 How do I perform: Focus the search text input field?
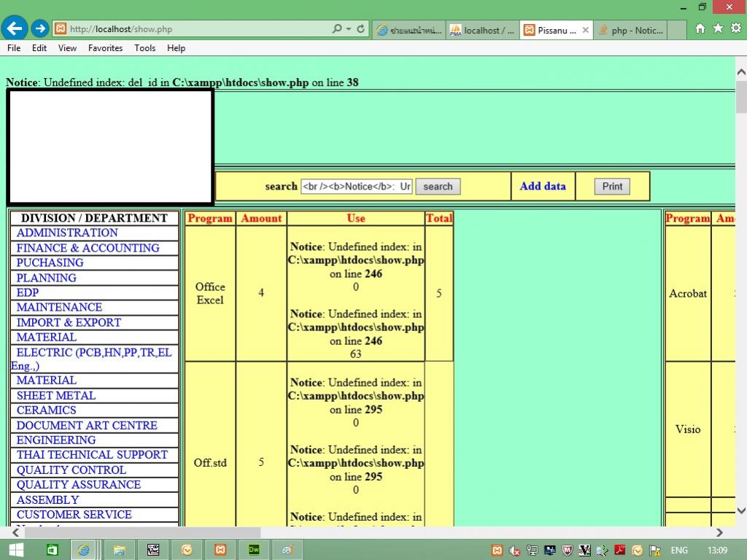click(x=356, y=186)
